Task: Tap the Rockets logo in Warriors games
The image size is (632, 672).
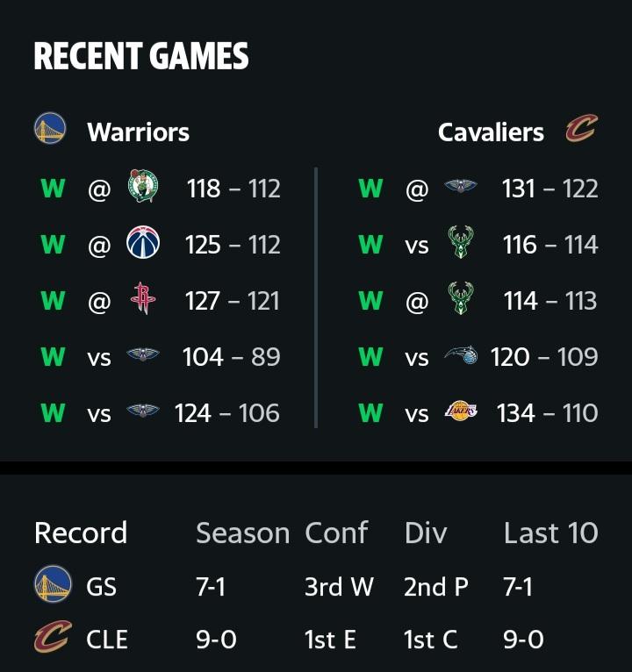Action: click(143, 298)
